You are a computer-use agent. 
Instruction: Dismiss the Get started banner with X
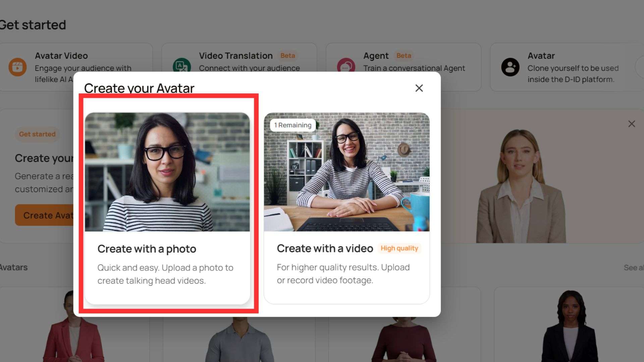pyautogui.click(x=632, y=124)
